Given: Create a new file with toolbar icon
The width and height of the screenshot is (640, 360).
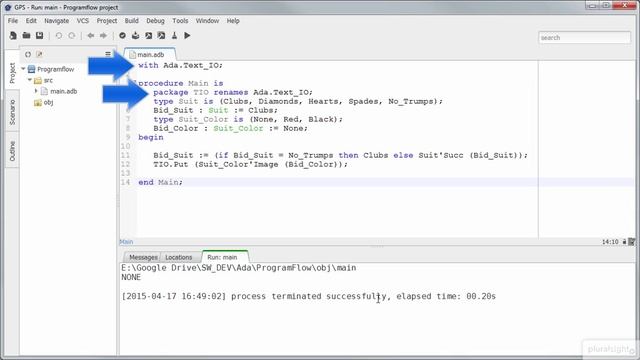Looking at the screenshot, I should (x=13, y=36).
